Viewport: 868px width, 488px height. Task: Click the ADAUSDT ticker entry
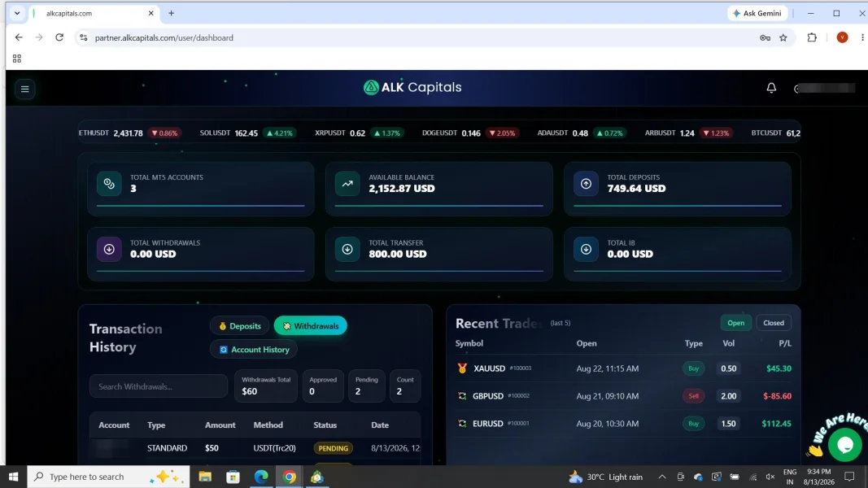click(x=582, y=133)
